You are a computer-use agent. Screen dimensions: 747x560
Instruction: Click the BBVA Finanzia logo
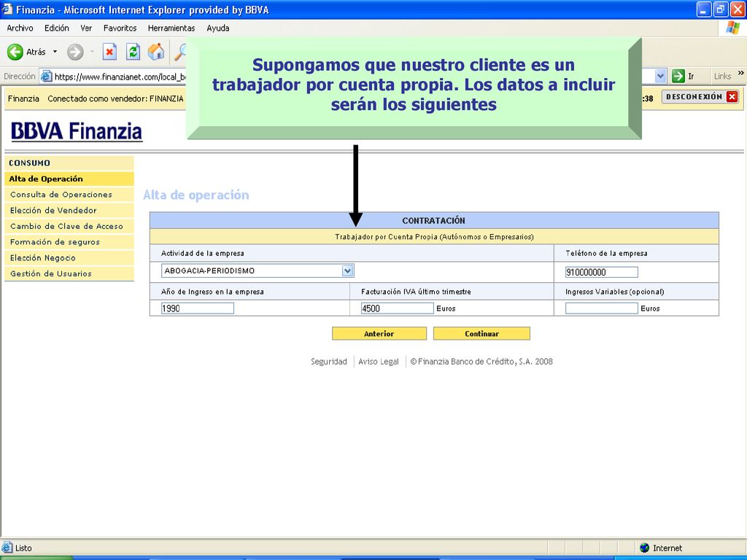(x=76, y=131)
